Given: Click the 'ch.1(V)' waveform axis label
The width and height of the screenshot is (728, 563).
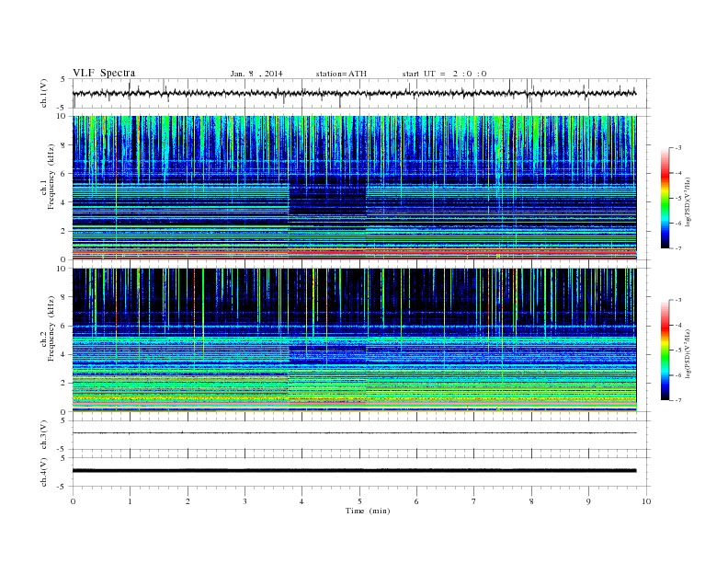Looking at the screenshot, I should coord(44,93).
